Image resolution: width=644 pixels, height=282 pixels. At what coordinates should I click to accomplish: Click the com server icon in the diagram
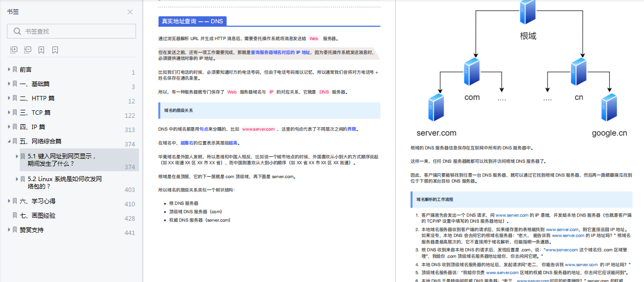pyautogui.click(x=472, y=73)
